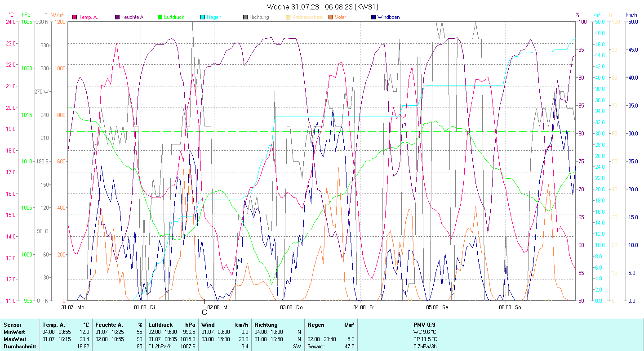This screenshot has width=644, height=351.
Task: Click the '02.08. Mi' date label
Action: click(x=218, y=307)
